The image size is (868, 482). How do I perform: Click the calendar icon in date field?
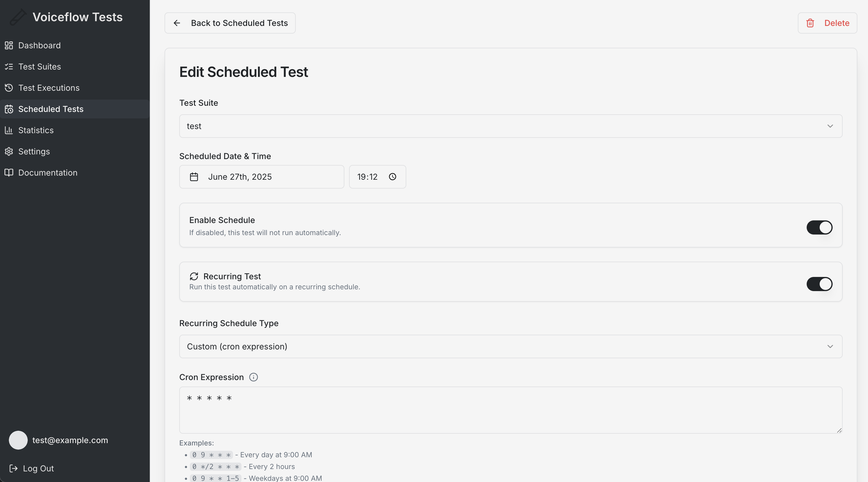pos(194,177)
